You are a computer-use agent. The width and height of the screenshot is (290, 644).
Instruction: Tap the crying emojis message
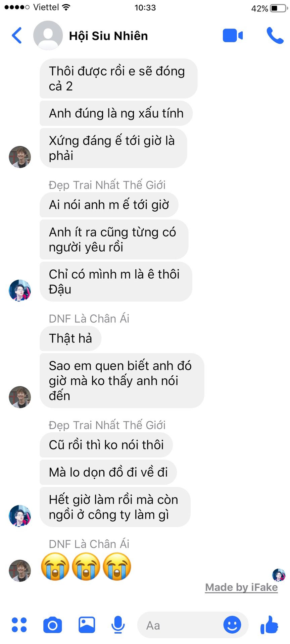pyautogui.click(x=86, y=567)
